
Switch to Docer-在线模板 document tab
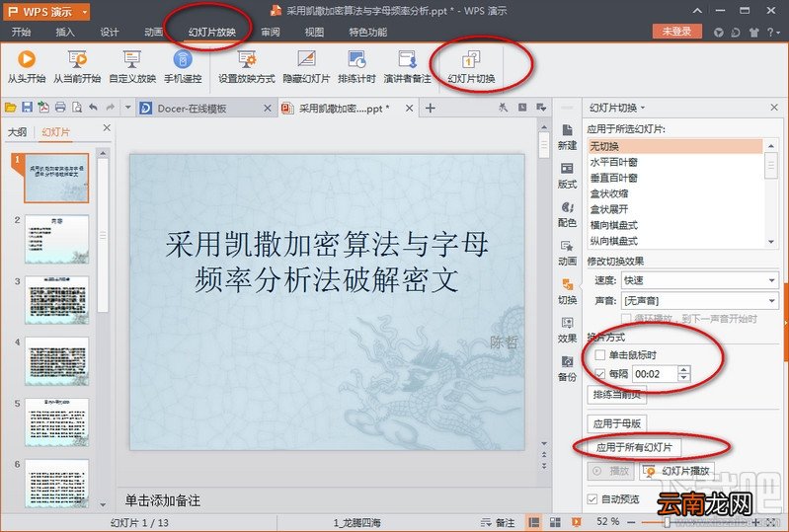205,109
